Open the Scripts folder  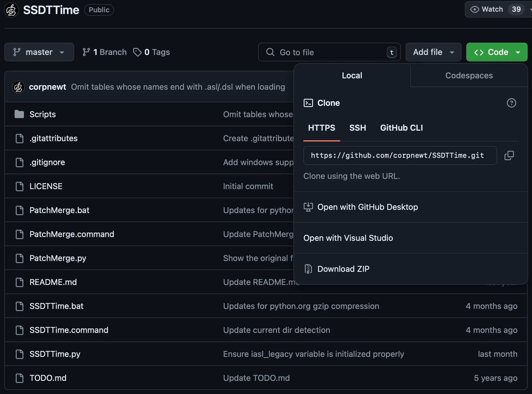(43, 114)
